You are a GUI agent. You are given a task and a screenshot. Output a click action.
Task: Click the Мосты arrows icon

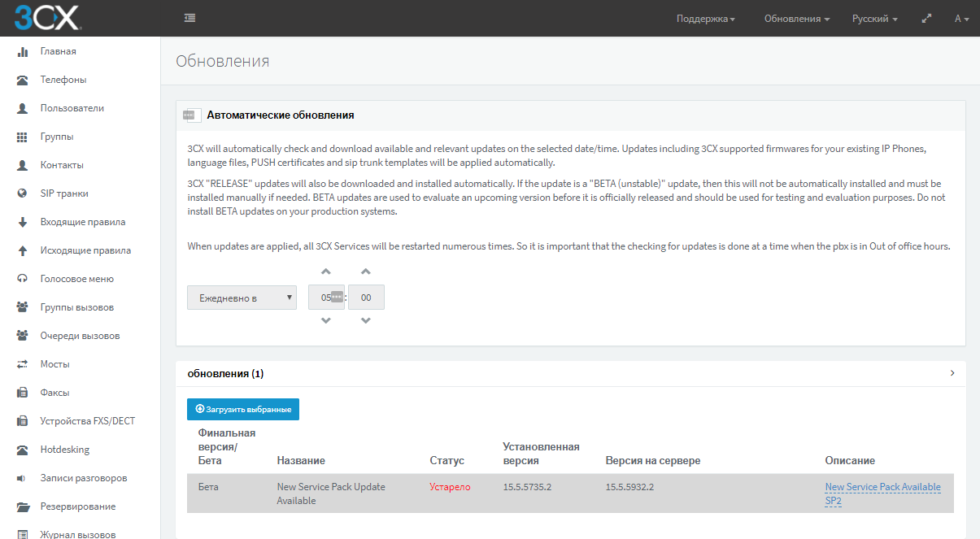(x=23, y=364)
